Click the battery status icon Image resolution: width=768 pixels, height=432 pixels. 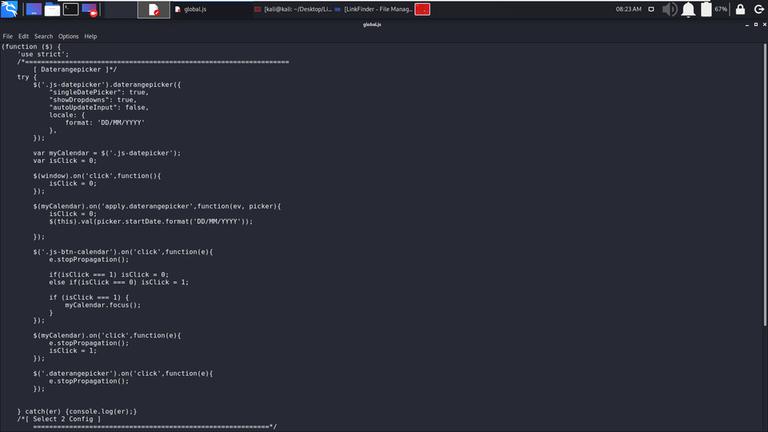tap(706, 9)
